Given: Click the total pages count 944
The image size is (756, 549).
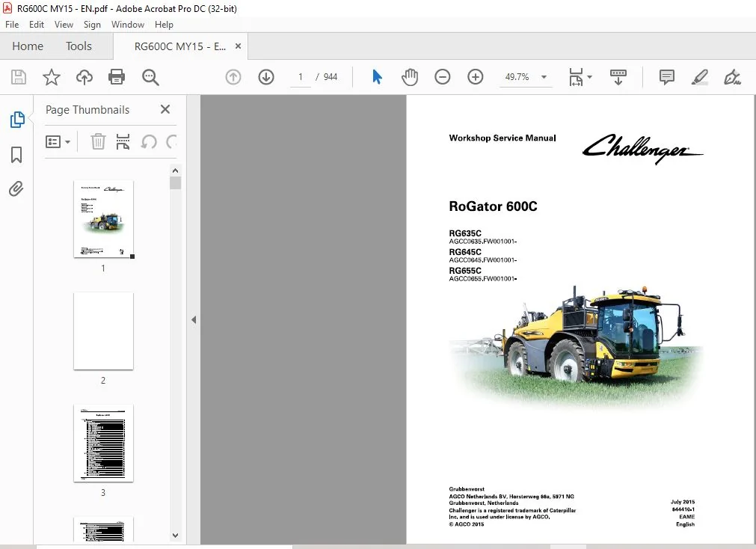Looking at the screenshot, I should [x=331, y=77].
